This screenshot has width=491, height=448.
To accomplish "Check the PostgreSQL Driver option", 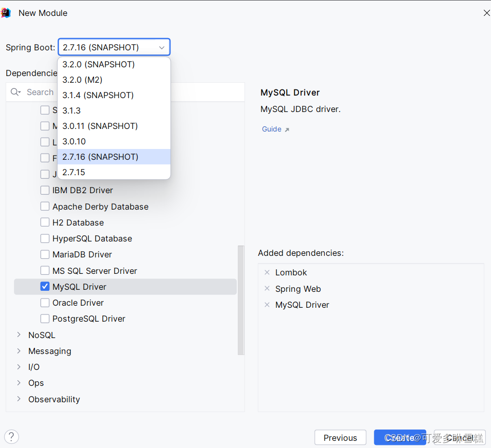I will pyautogui.click(x=45, y=319).
